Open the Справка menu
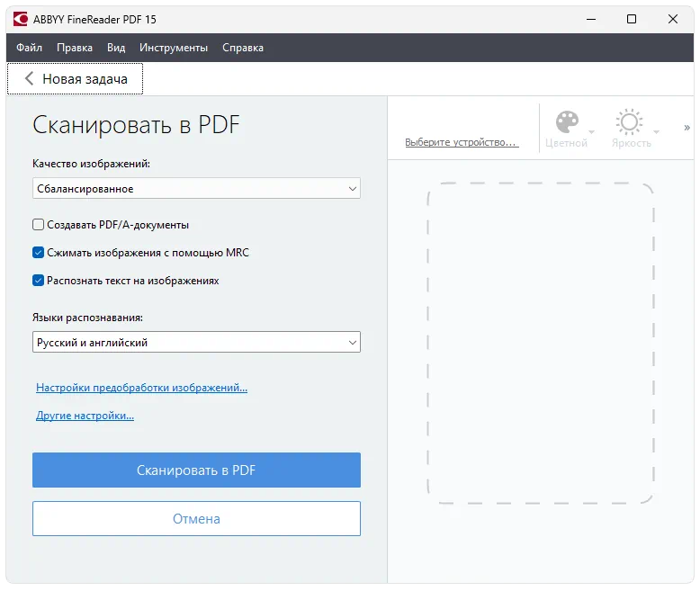 243,48
